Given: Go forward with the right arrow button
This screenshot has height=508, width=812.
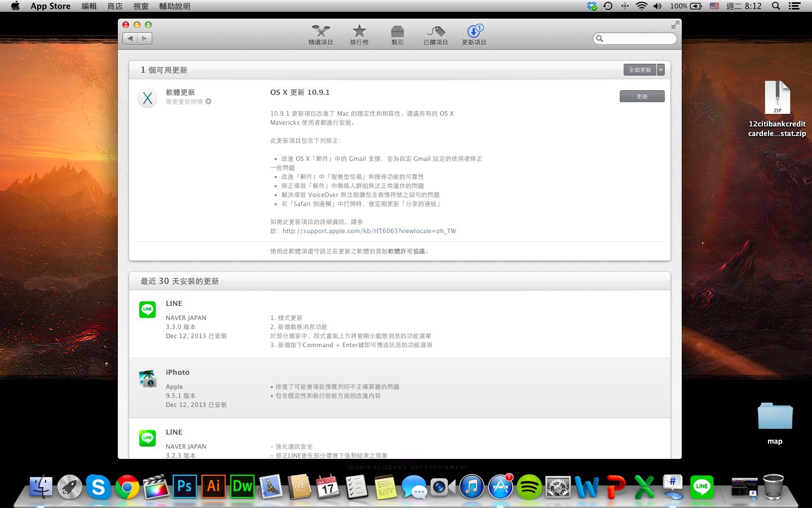Looking at the screenshot, I should click(145, 38).
